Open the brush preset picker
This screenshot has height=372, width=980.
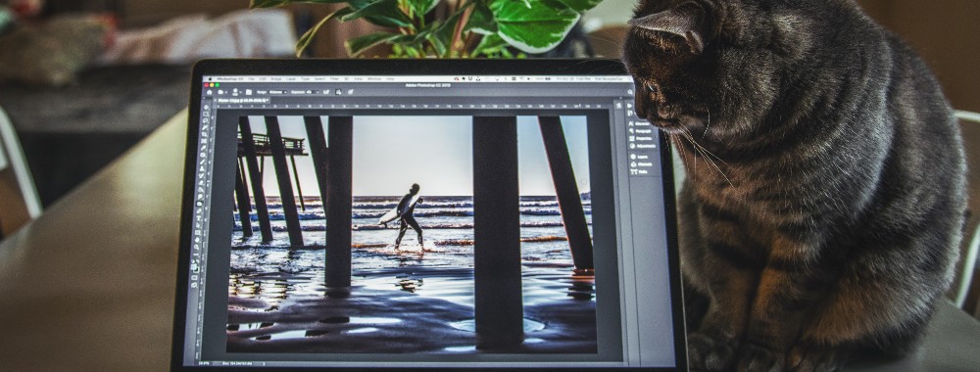(x=236, y=92)
